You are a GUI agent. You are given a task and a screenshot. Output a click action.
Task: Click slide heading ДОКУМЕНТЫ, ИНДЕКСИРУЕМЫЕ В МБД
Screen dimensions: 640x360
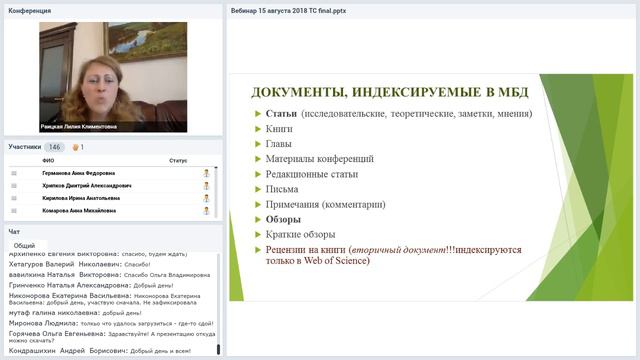[390, 92]
